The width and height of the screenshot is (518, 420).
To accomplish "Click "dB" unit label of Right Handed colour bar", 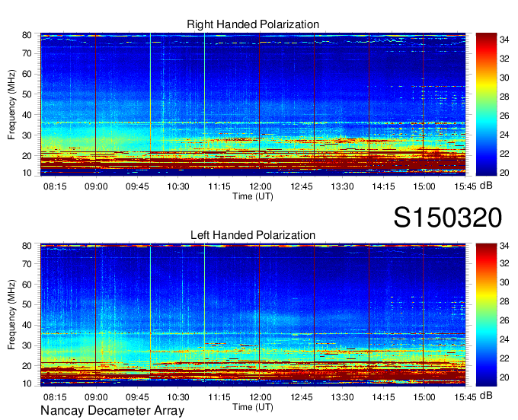I will coord(486,186).
